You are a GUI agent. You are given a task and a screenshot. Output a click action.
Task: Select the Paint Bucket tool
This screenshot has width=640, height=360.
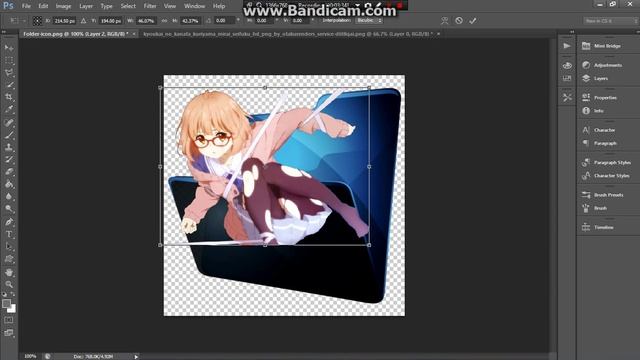coord(9,184)
